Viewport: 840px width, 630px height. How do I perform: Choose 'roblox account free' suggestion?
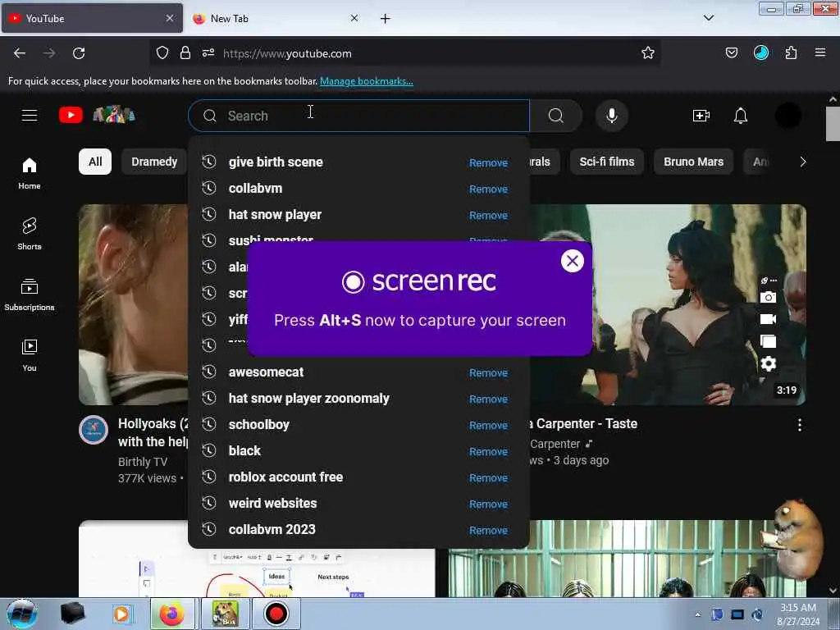click(x=358, y=477)
